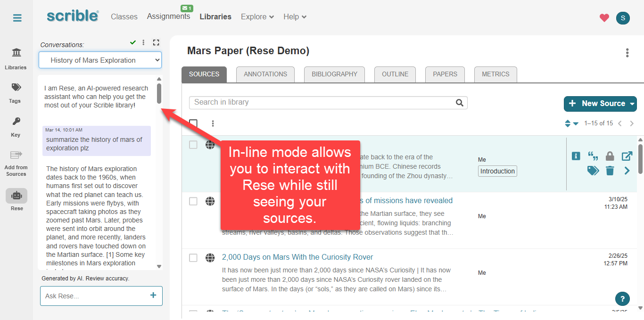This screenshot has width=644, height=320.
Task: Open 2,000 Days on Mars source link
Action: click(x=297, y=257)
